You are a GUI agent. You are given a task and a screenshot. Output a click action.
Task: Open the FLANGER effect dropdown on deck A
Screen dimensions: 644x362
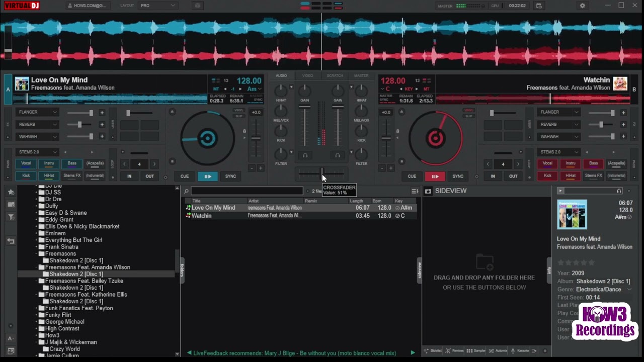pyautogui.click(x=38, y=112)
